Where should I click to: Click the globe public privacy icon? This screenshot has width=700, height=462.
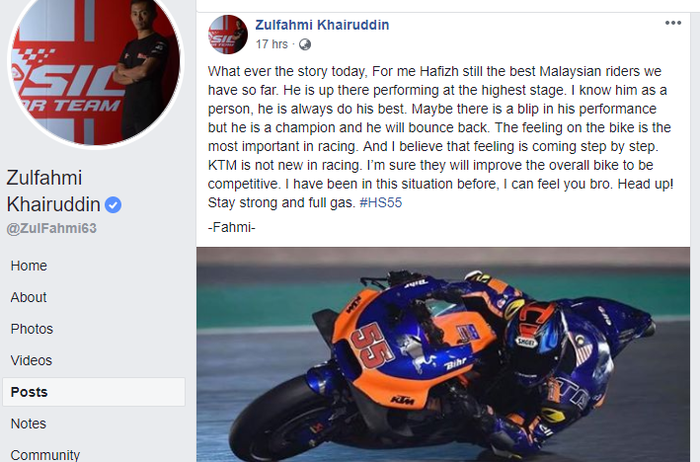(305, 45)
